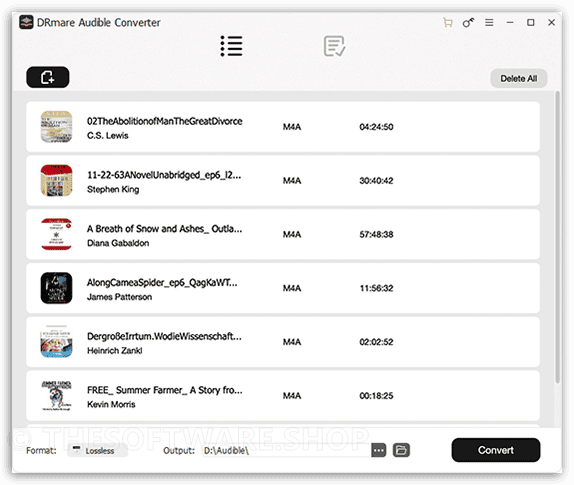The width and height of the screenshot is (574, 485).
Task: Click the James Patterson book cover thumbnail
Action: tap(56, 288)
